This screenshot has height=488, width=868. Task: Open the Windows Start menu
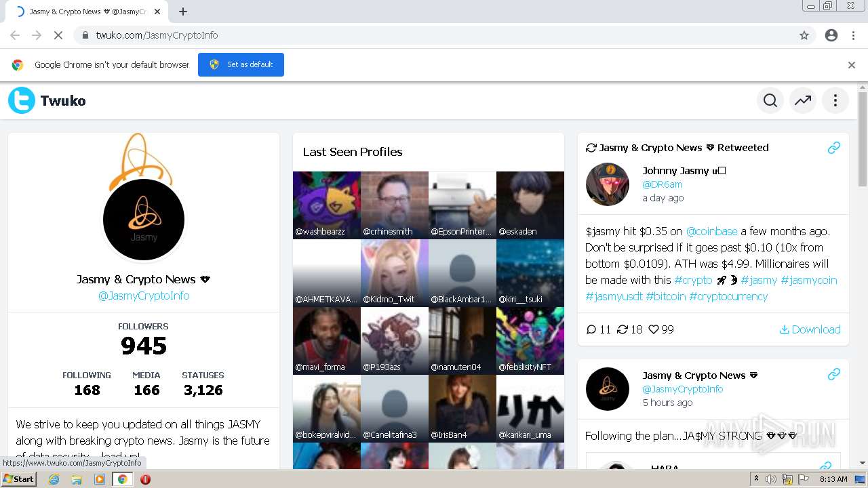pyautogui.click(x=19, y=479)
